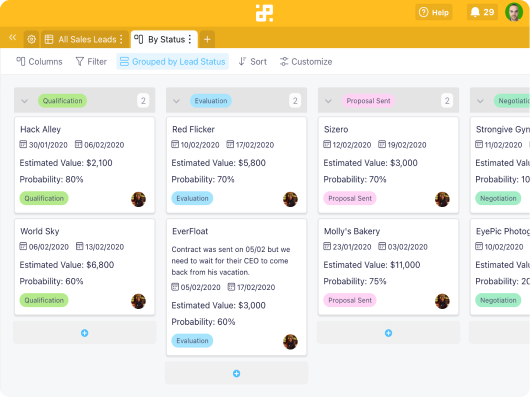
Task: Add a card under Proposal Sent column
Action: [388, 333]
